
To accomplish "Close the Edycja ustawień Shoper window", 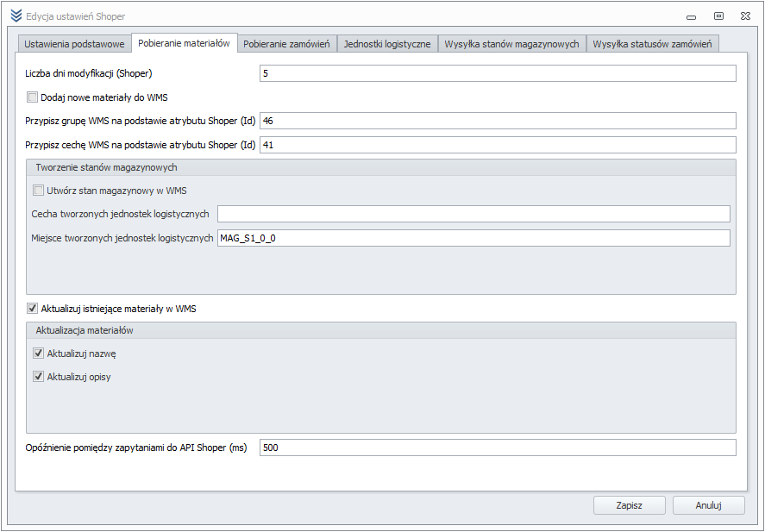I will [745, 16].
